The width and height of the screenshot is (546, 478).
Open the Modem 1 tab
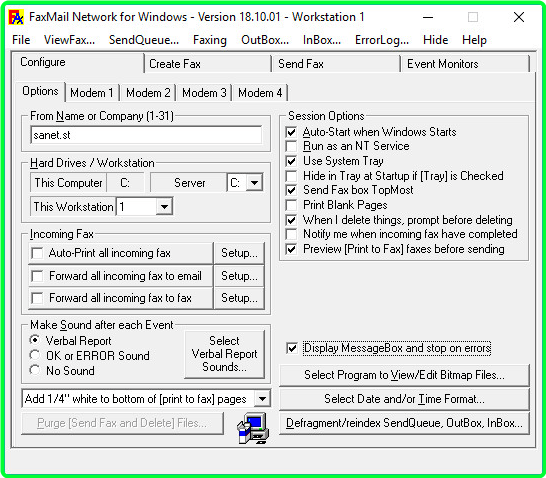pos(92,93)
